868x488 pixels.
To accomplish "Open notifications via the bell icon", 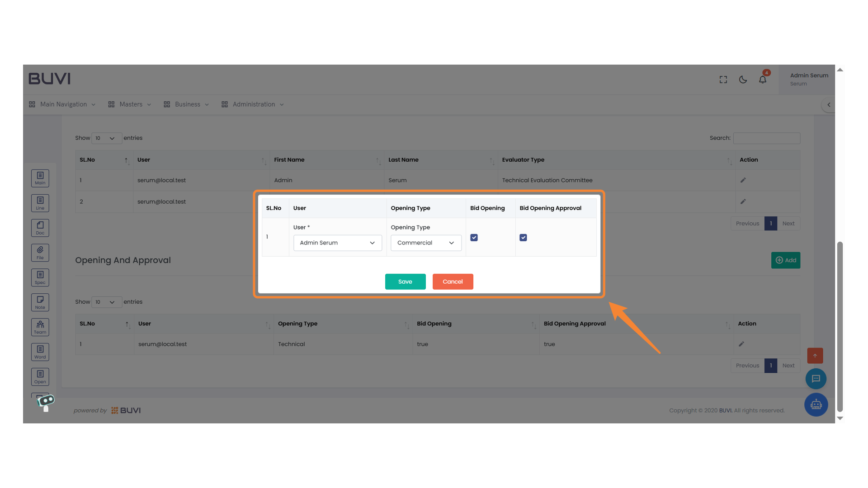I will coord(763,79).
